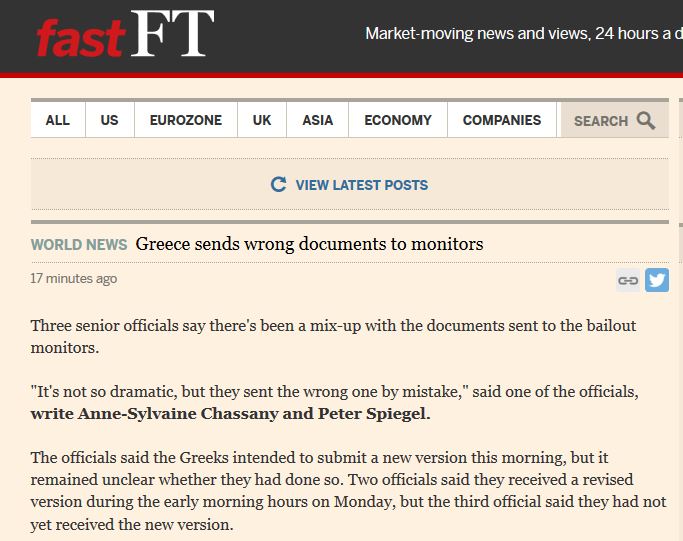Select the ALL tab
683x541 pixels.
(58, 120)
